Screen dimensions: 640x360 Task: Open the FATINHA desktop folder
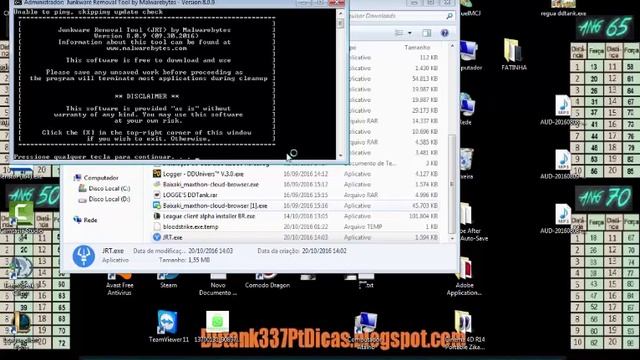click(513, 54)
